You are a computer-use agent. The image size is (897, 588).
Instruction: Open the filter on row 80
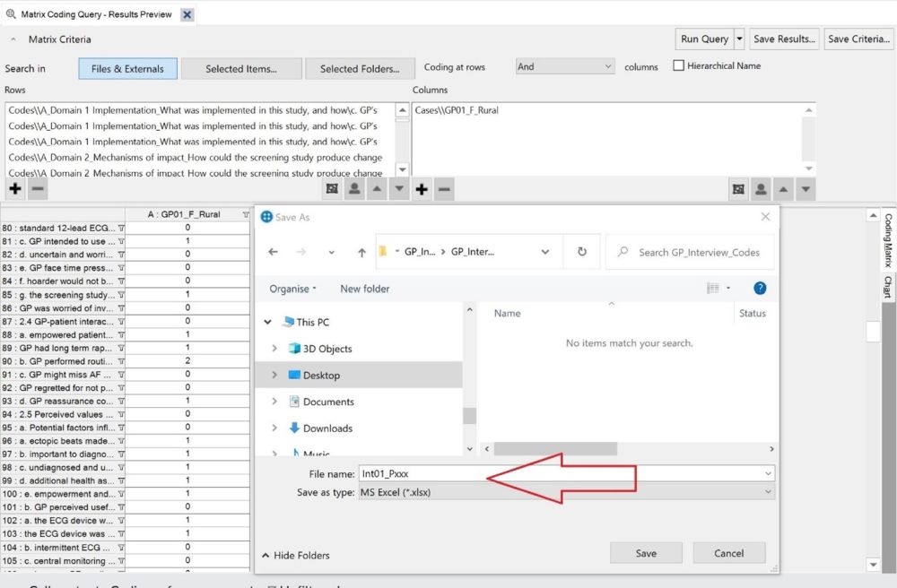point(122,229)
